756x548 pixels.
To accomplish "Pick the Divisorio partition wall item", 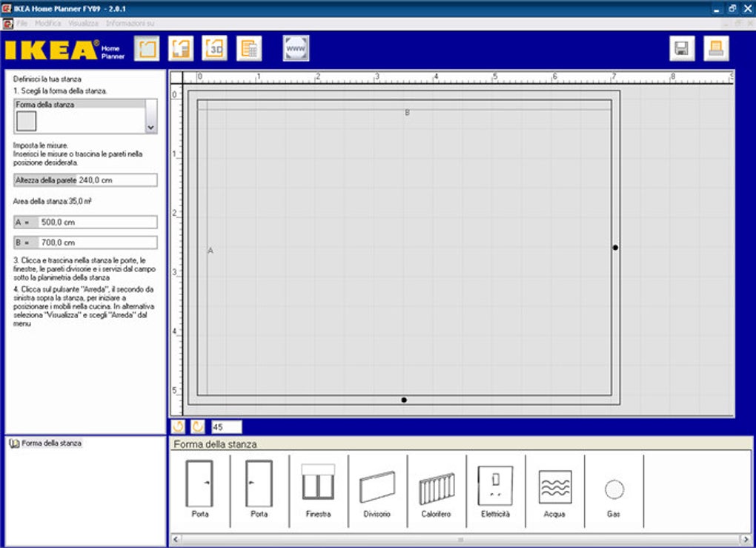I will coord(377,489).
